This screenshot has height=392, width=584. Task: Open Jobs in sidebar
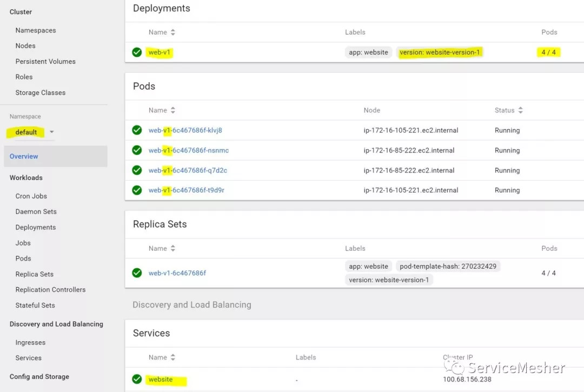click(x=23, y=243)
